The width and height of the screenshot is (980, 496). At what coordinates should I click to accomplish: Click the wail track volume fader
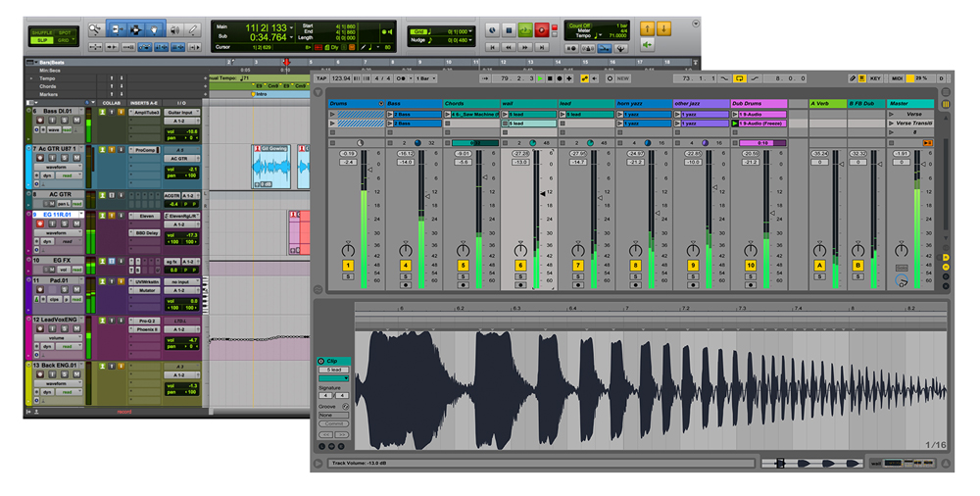tap(544, 194)
